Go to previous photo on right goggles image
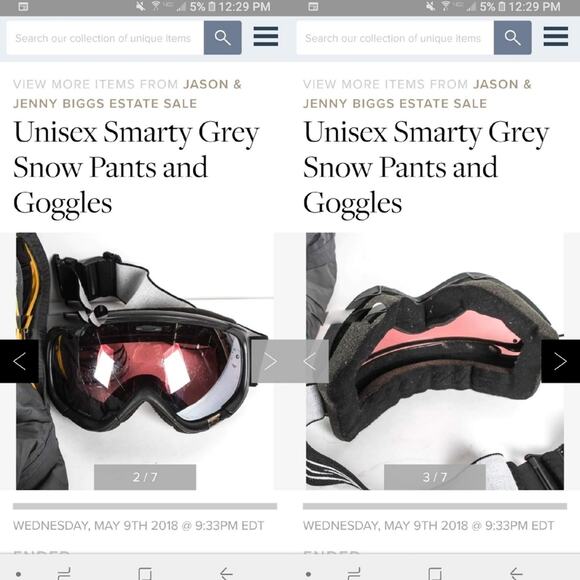Screen dimensions: 580x580 pyautogui.click(x=310, y=361)
